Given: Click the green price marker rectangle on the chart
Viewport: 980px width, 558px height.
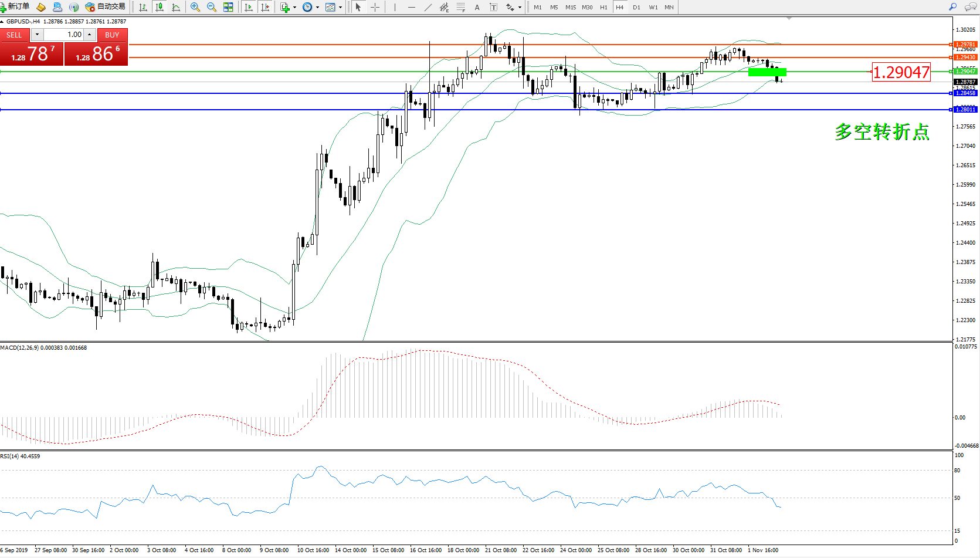Looking at the screenshot, I should (767, 72).
